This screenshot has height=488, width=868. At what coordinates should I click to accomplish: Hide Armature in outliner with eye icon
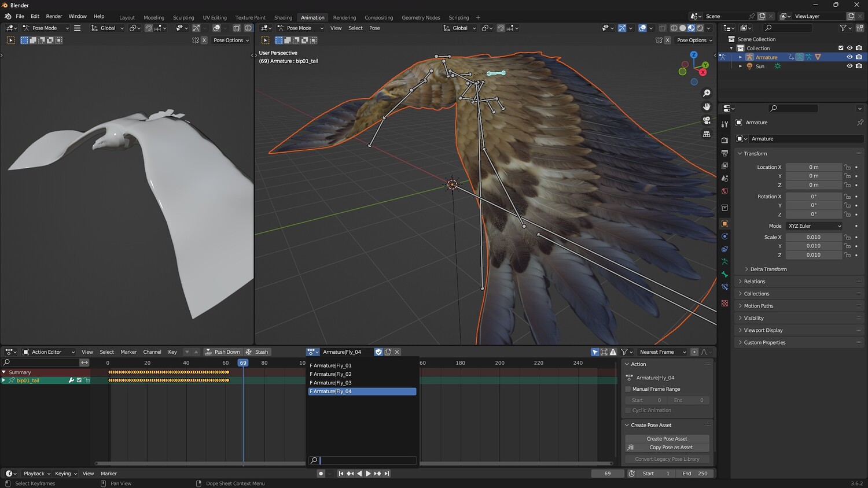(849, 57)
